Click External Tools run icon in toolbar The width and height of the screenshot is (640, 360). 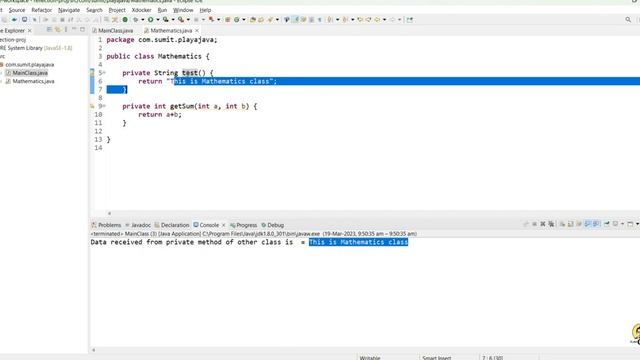pos(180,20)
